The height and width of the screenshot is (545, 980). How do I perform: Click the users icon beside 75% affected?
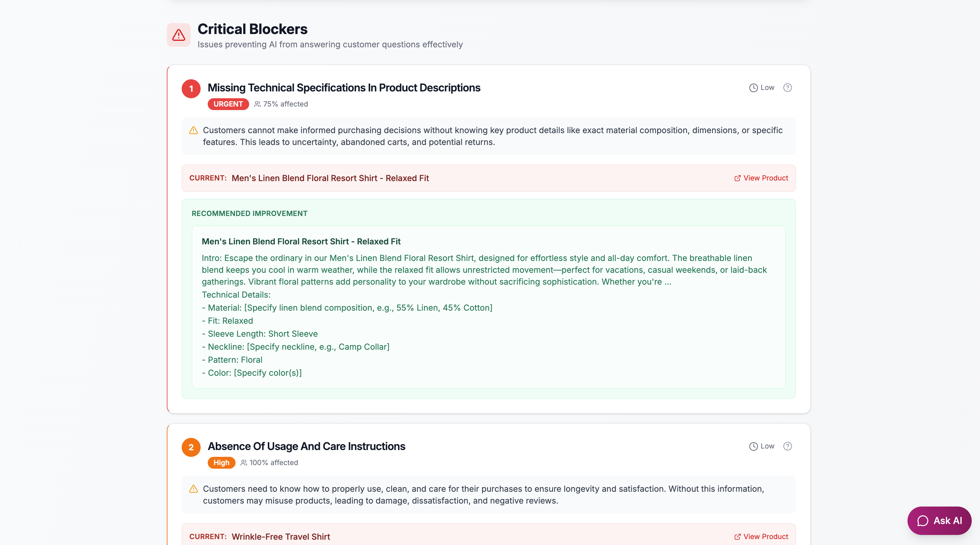click(x=257, y=104)
